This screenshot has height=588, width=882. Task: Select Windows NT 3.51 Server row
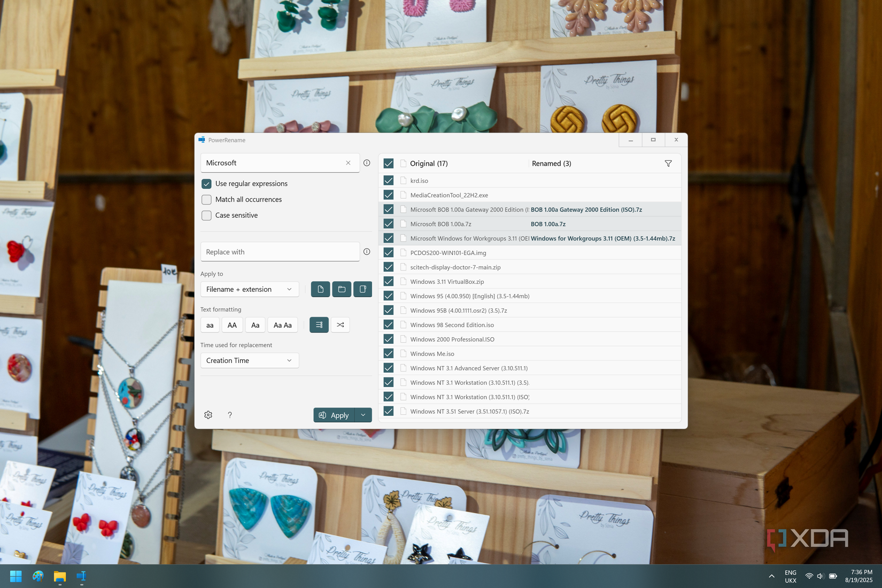[x=530, y=412]
